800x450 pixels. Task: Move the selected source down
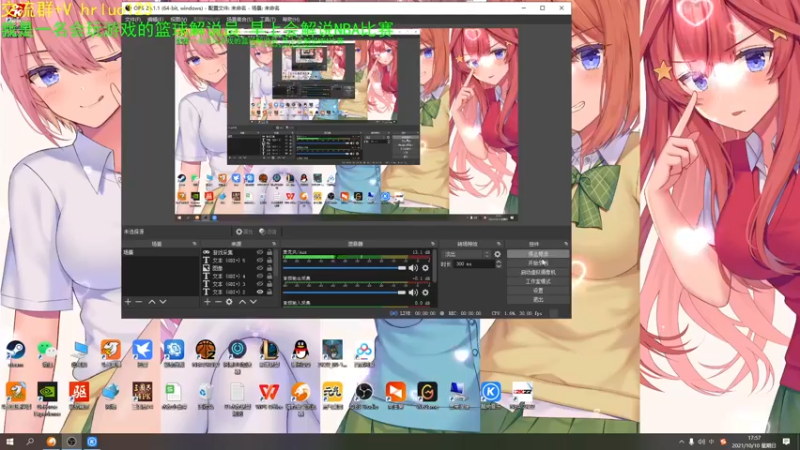tap(253, 302)
